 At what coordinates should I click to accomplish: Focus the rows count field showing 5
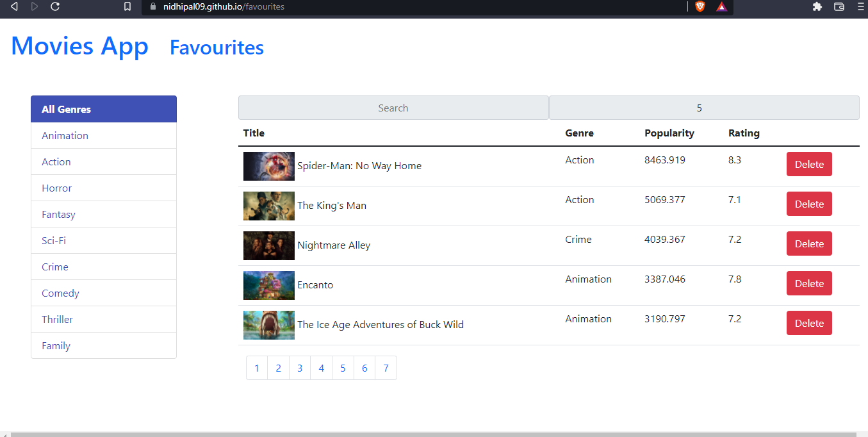coord(703,108)
